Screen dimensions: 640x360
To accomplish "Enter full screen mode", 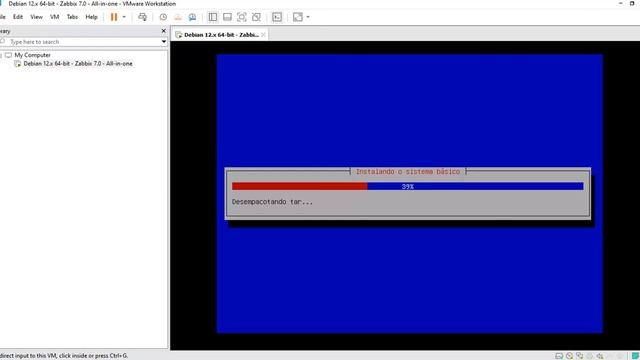I will (242, 17).
